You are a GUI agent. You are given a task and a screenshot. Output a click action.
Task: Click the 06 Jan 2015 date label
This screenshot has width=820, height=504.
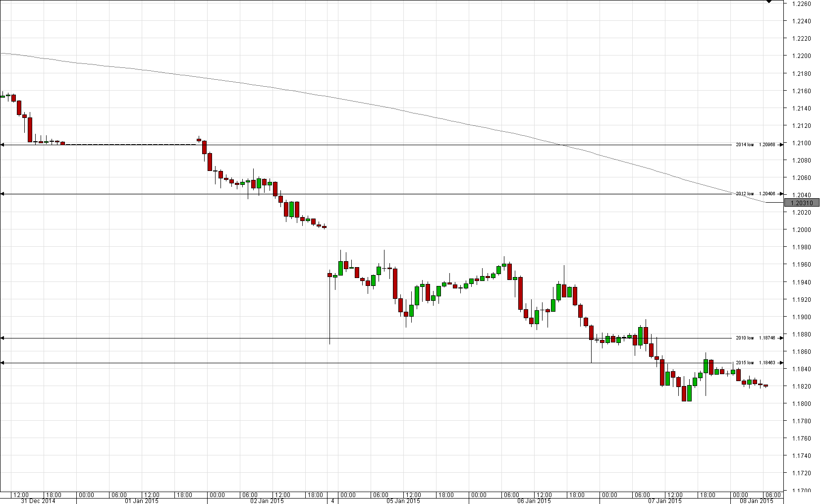click(534, 501)
